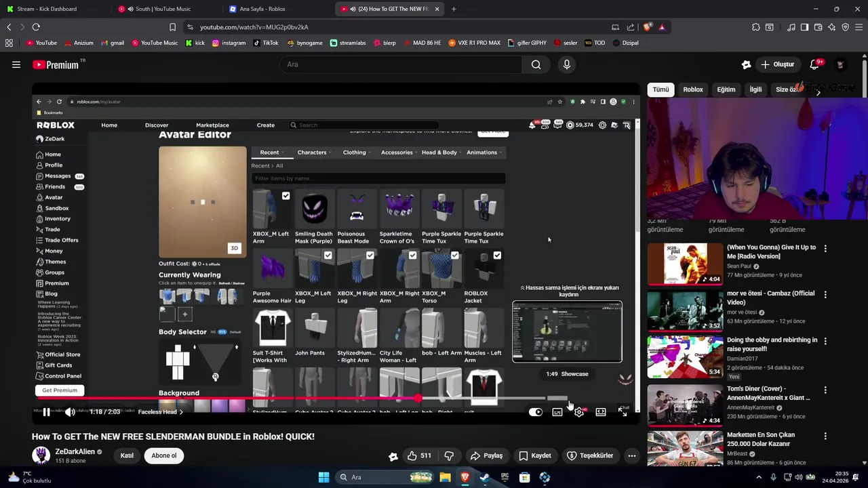This screenshot has width=868, height=488.
Task: Click Abone ol subscribe button
Action: click(164, 455)
